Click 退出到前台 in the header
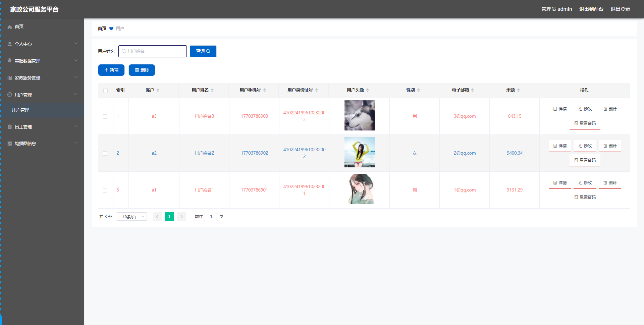This screenshot has width=644, height=325. point(591,9)
